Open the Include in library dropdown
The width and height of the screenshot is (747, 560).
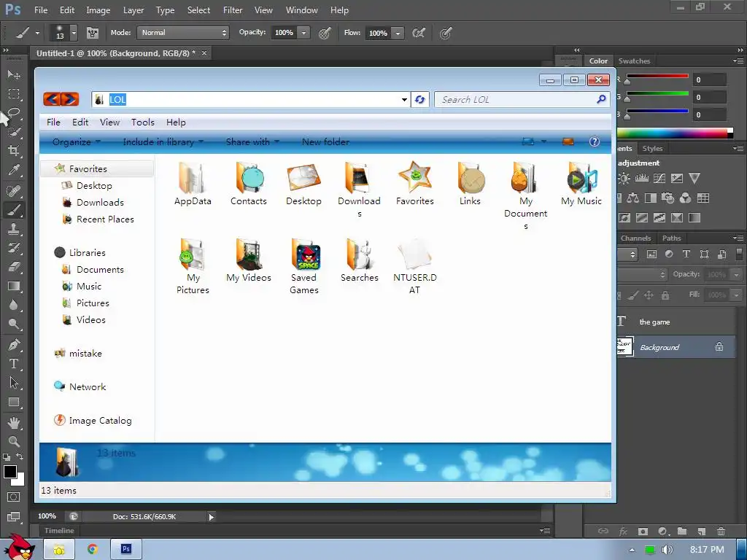click(x=163, y=141)
